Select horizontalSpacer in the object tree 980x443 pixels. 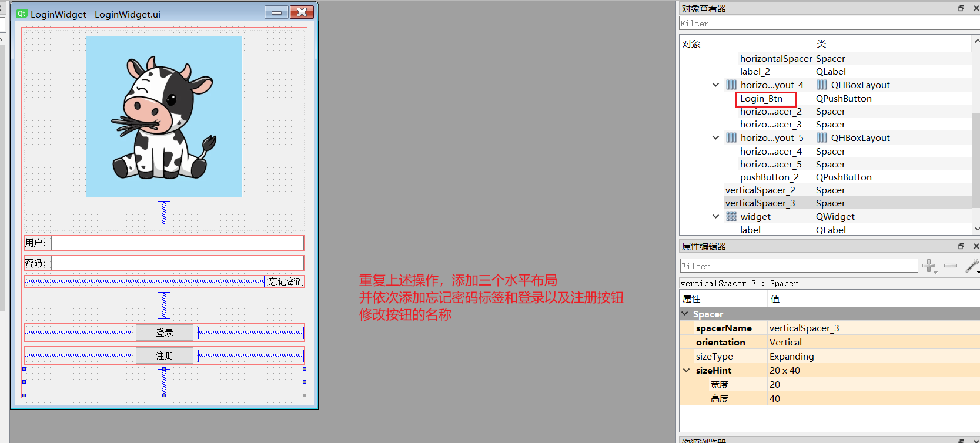[x=776, y=59]
